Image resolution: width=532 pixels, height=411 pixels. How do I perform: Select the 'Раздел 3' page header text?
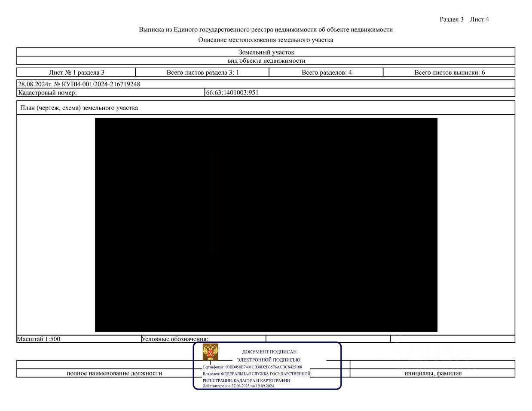(452, 19)
